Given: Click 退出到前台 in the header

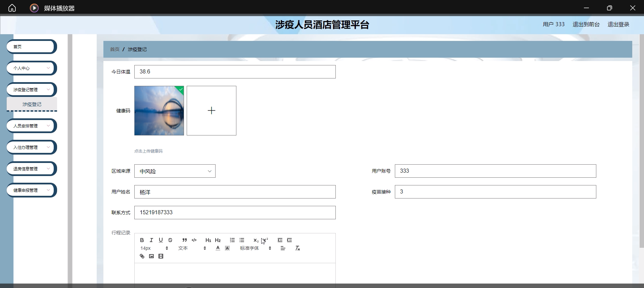Looking at the screenshot, I should point(586,24).
